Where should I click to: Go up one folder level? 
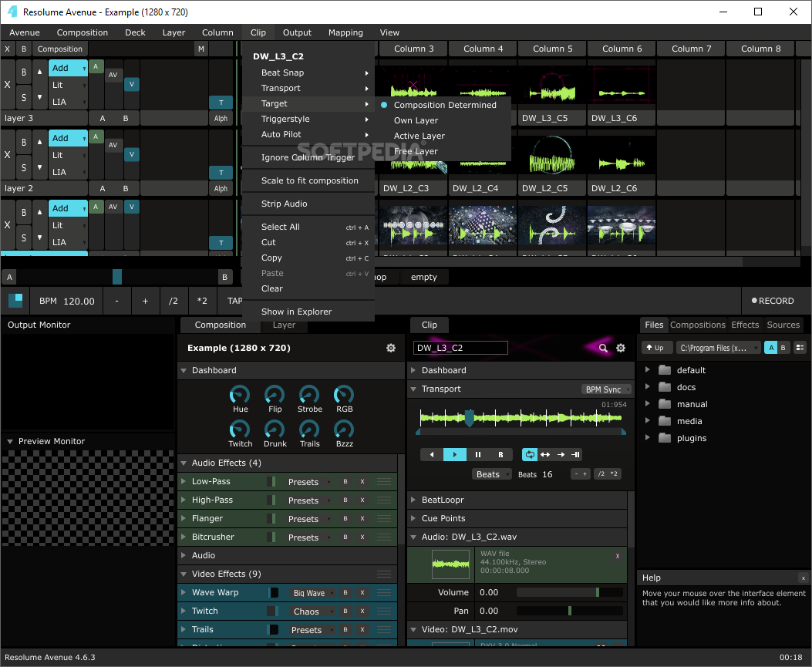tap(656, 348)
